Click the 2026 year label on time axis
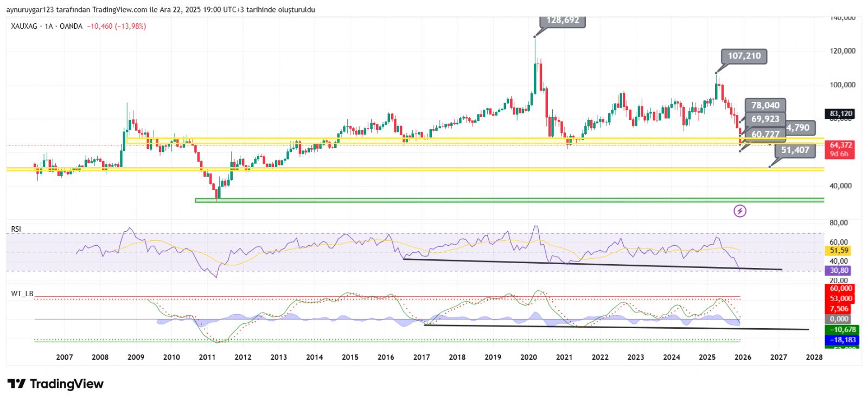The image size is (868, 402). click(x=743, y=357)
